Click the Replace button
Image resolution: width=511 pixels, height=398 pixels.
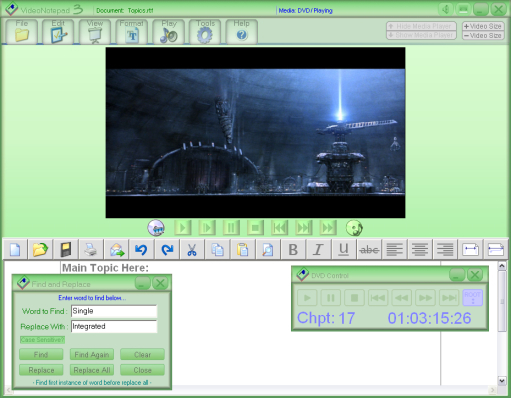[x=41, y=370]
